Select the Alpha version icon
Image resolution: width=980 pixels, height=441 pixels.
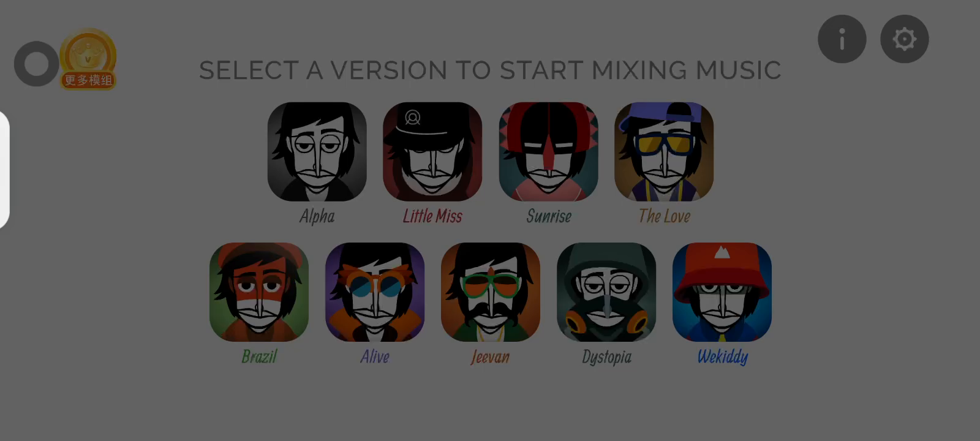pyautogui.click(x=317, y=151)
